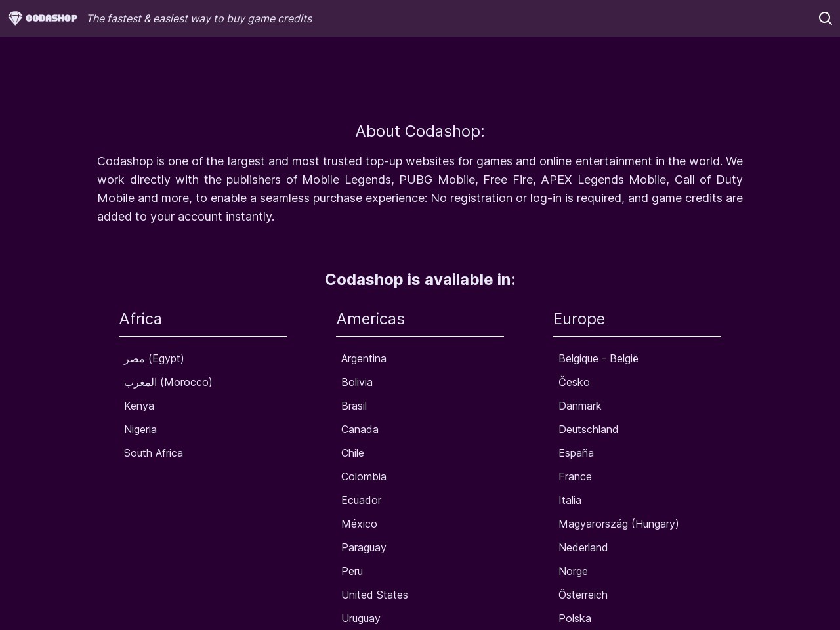The height and width of the screenshot is (630, 840).
Task: Click the Europe region heading
Action: 579,319
